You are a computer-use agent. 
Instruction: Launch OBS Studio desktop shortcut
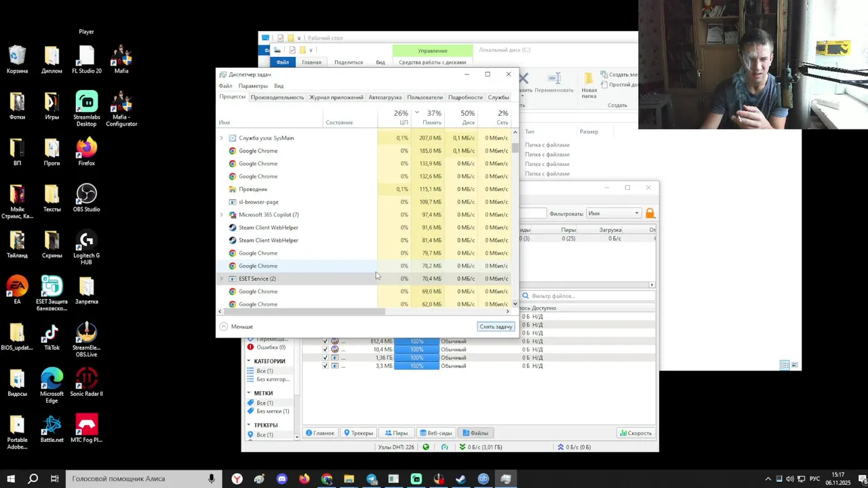click(x=86, y=198)
